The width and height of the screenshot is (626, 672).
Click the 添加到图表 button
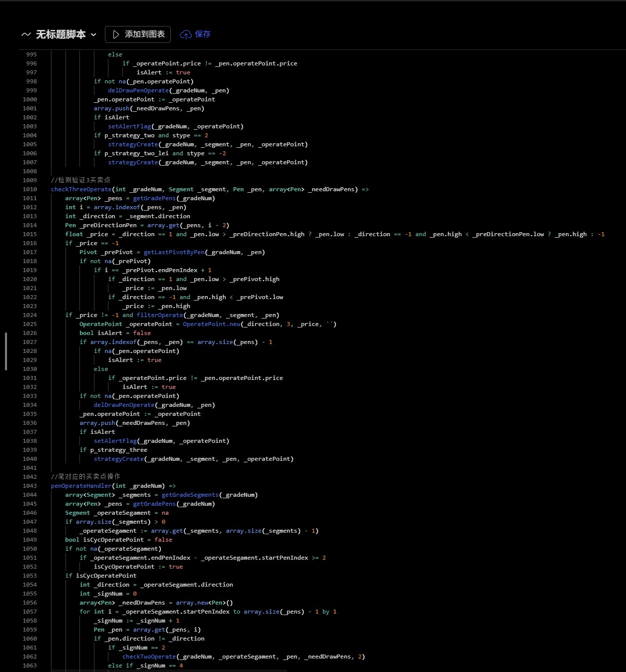click(x=138, y=34)
